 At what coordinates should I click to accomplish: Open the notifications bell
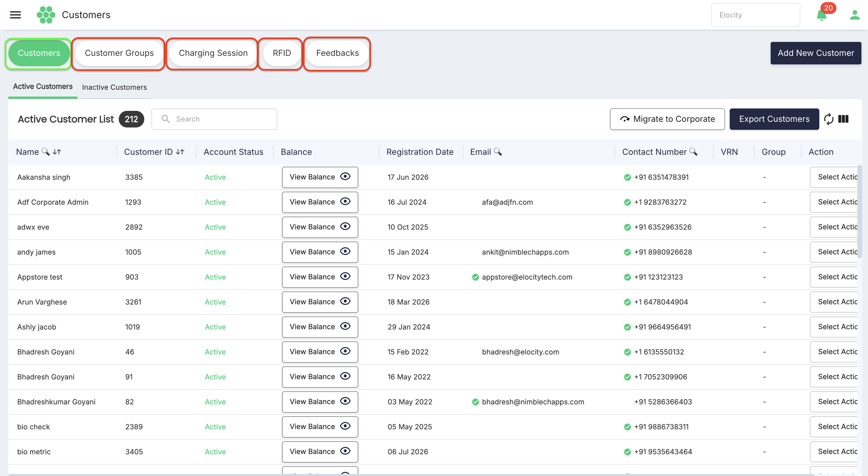click(821, 15)
